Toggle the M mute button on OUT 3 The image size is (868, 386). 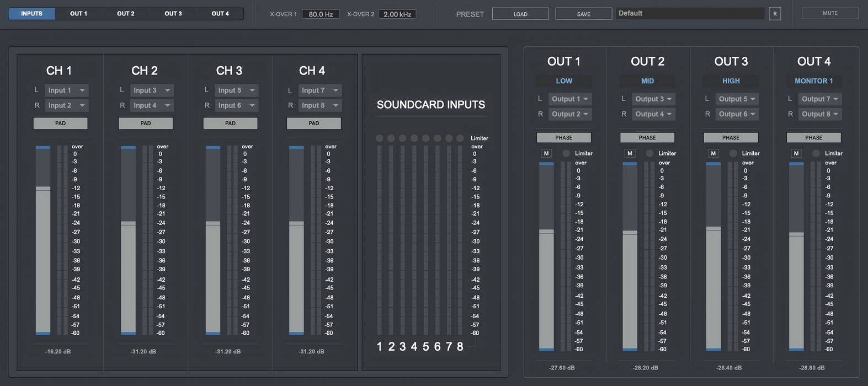[713, 153]
